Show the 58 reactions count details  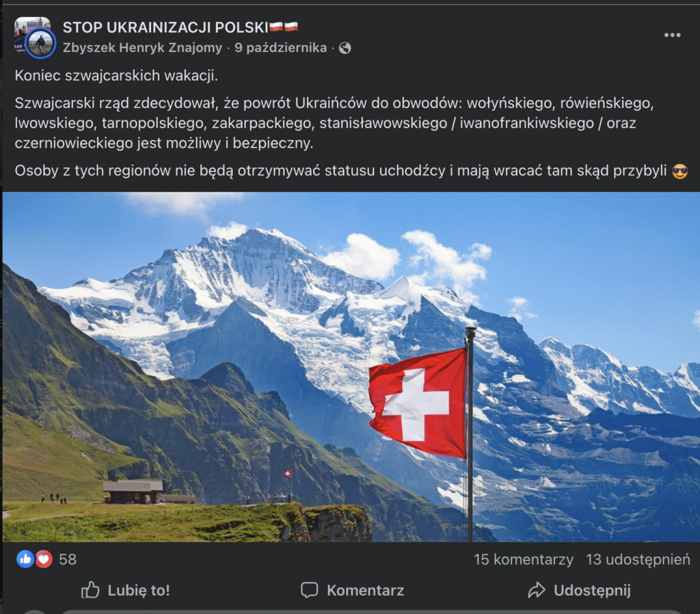pos(68,559)
